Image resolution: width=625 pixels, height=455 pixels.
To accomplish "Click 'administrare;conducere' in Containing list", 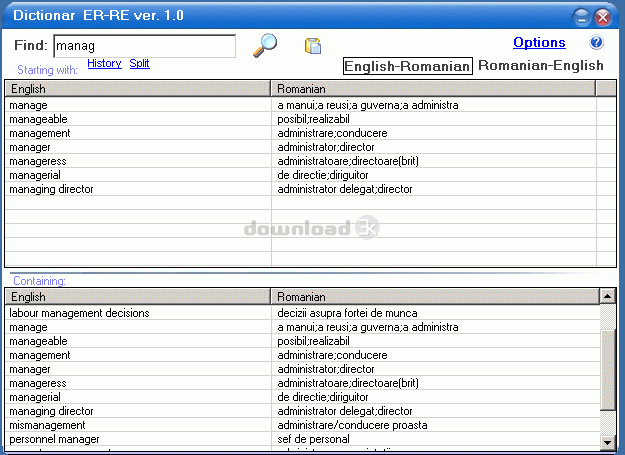I will click(x=332, y=355).
